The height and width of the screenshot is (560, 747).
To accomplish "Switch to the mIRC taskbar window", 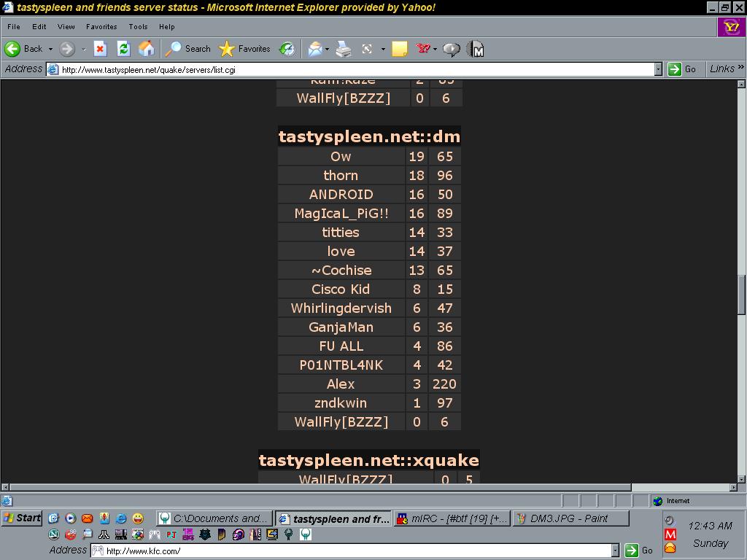I will point(452,518).
